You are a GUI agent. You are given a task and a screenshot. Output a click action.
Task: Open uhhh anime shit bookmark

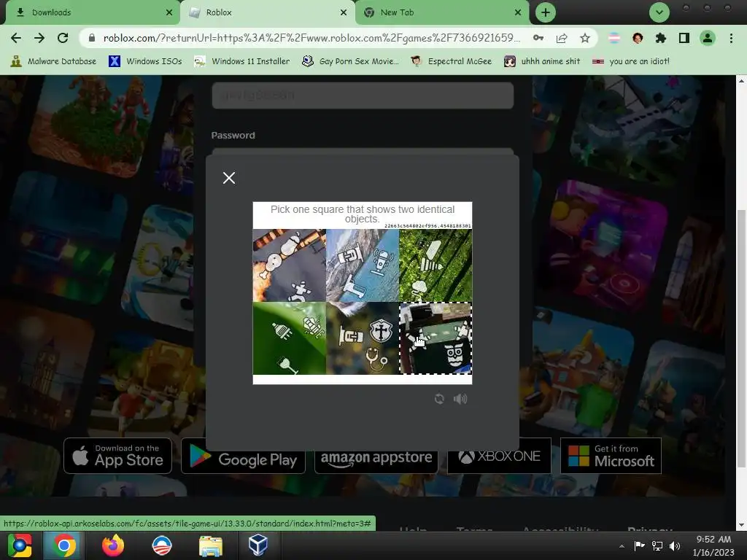[x=542, y=61]
